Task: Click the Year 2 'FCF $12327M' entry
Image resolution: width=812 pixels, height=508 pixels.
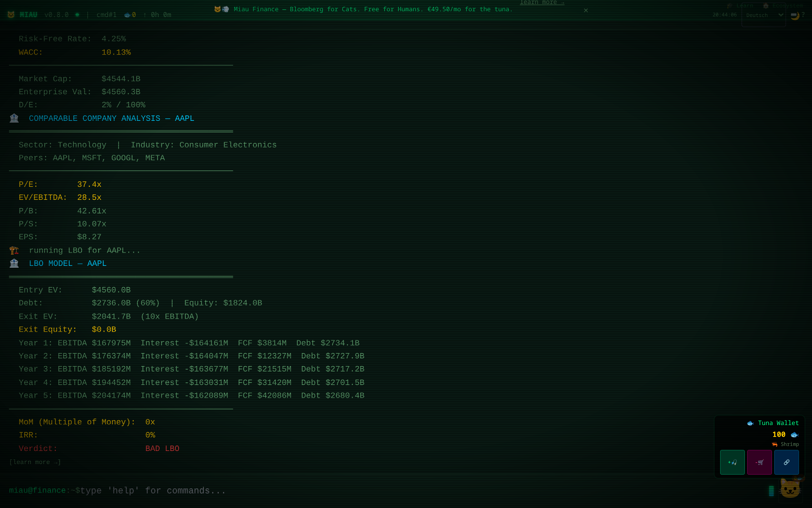Action: click(265, 356)
